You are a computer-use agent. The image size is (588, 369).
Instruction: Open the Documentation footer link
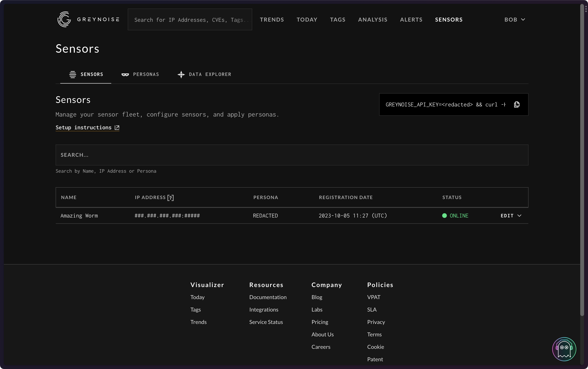[268, 297]
